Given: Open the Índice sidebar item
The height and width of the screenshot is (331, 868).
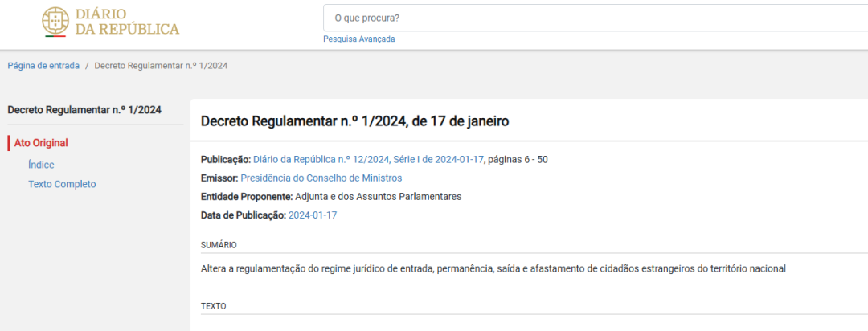Looking at the screenshot, I should (41, 164).
